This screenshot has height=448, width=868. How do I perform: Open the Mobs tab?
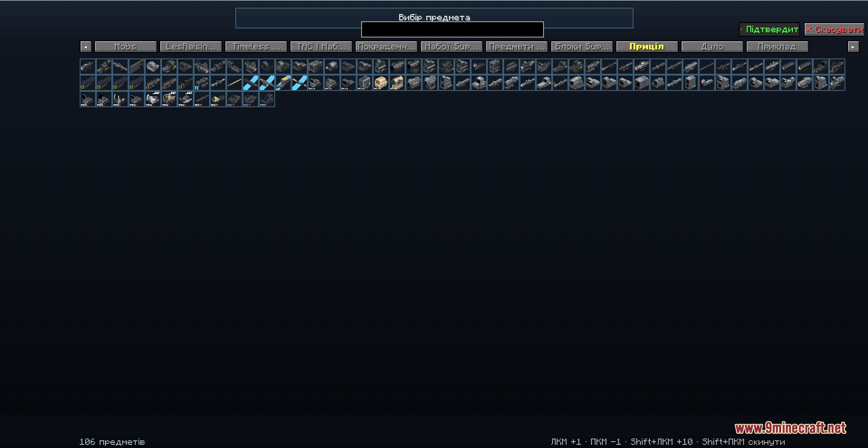click(x=125, y=47)
